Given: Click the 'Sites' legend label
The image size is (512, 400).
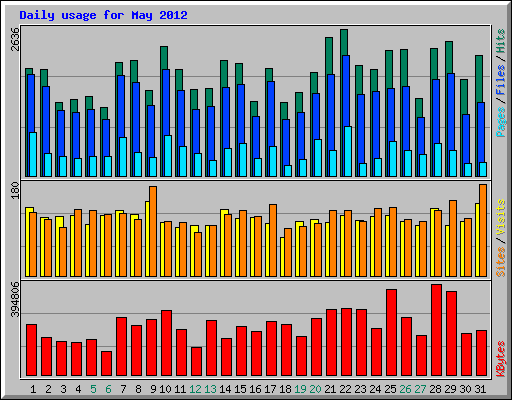Looking at the screenshot, I should coord(501,262).
